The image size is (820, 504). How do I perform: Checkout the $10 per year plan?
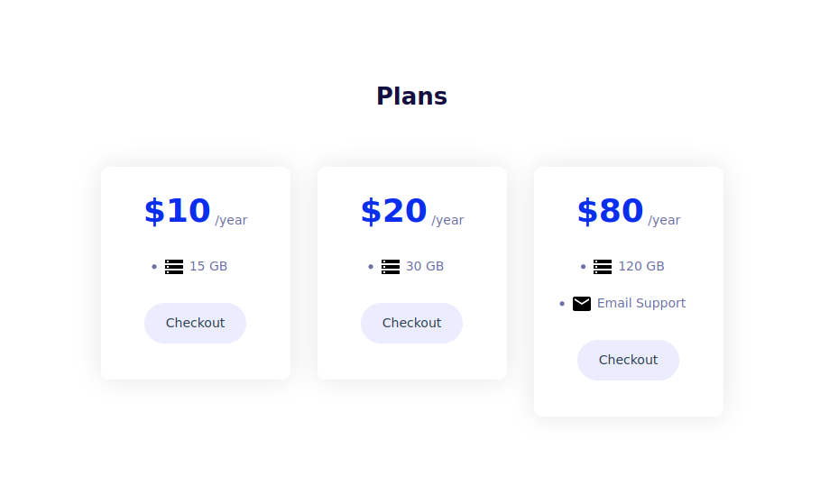coord(195,323)
